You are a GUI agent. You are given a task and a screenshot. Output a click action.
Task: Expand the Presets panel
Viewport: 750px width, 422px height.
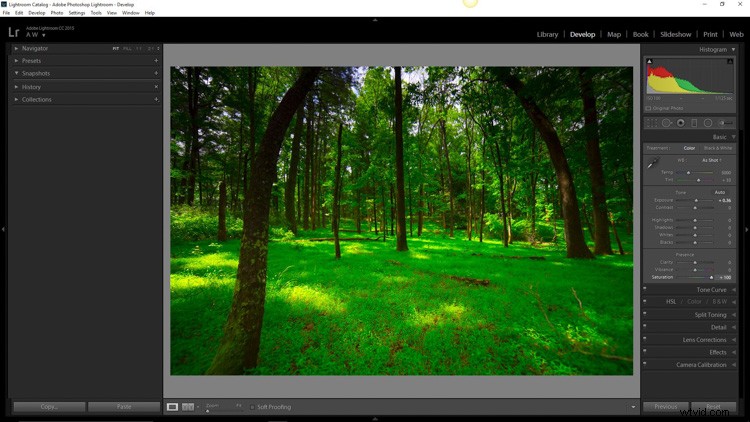pos(16,61)
